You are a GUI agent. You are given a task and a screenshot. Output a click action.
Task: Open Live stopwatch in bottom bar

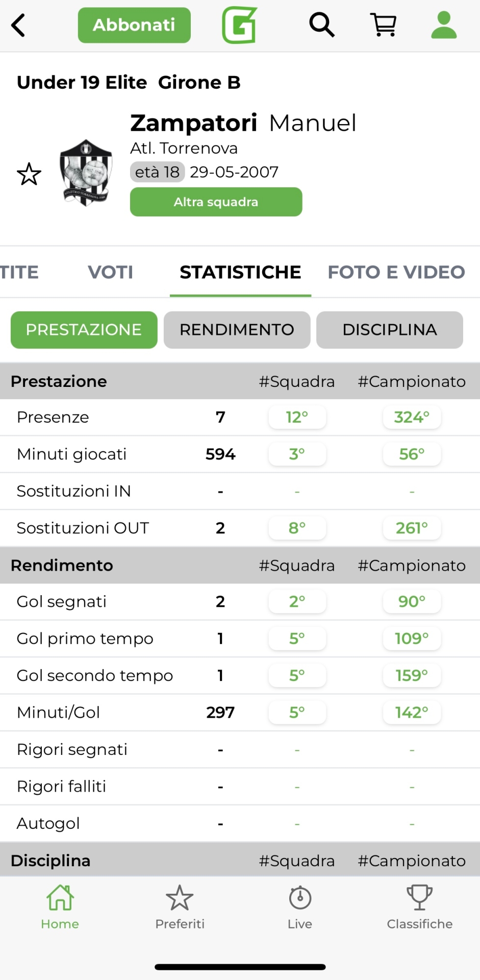[x=300, y=907]
